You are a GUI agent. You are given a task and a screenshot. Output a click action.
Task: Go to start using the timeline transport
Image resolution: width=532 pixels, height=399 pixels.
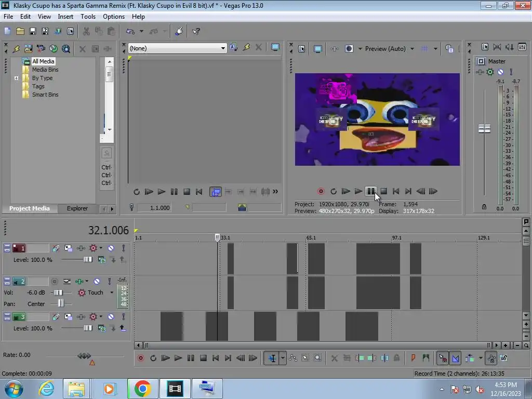216,358
